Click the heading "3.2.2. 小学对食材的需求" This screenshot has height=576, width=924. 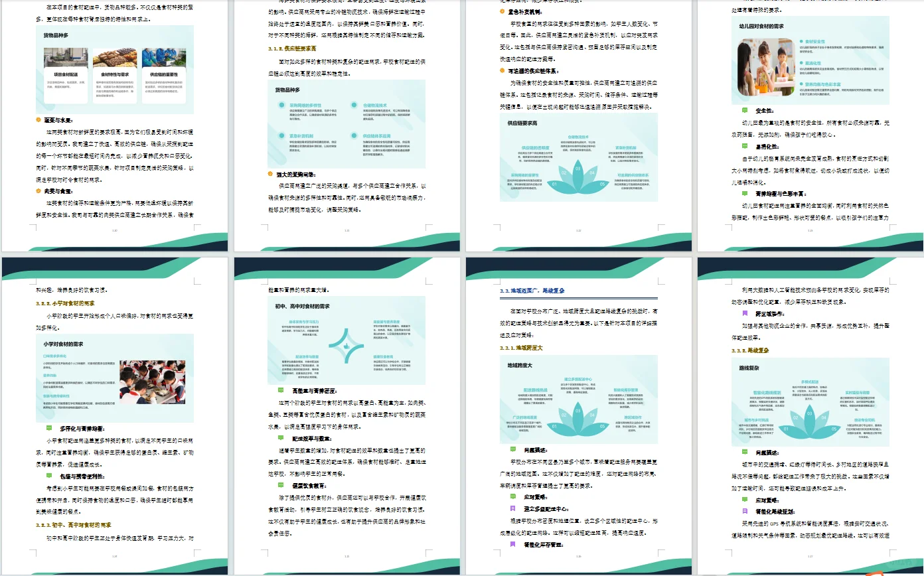65,303
